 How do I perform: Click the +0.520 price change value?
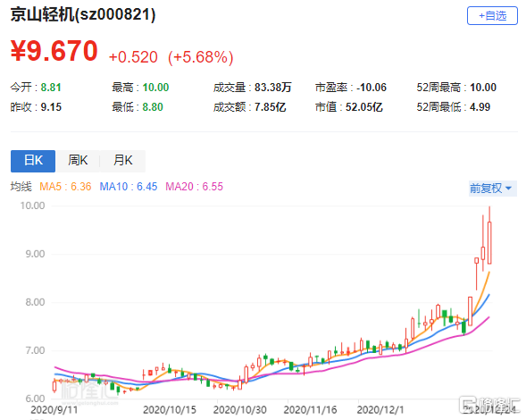(133, 57)
